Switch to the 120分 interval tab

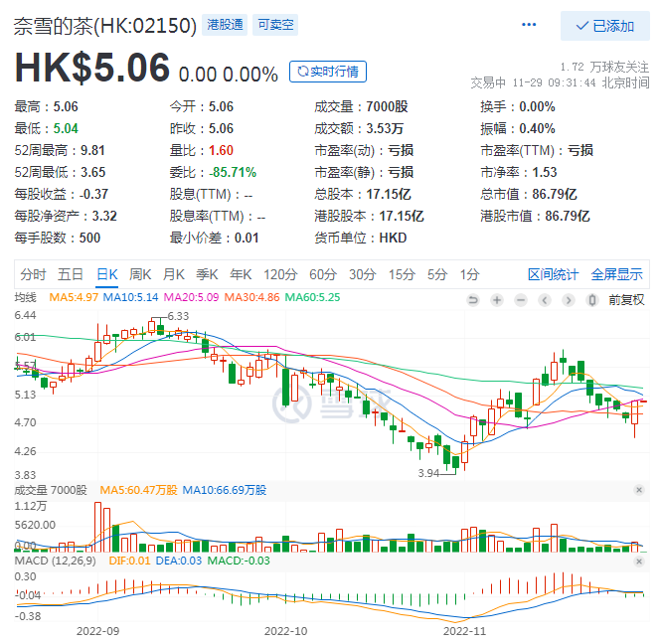coord(280,275)
